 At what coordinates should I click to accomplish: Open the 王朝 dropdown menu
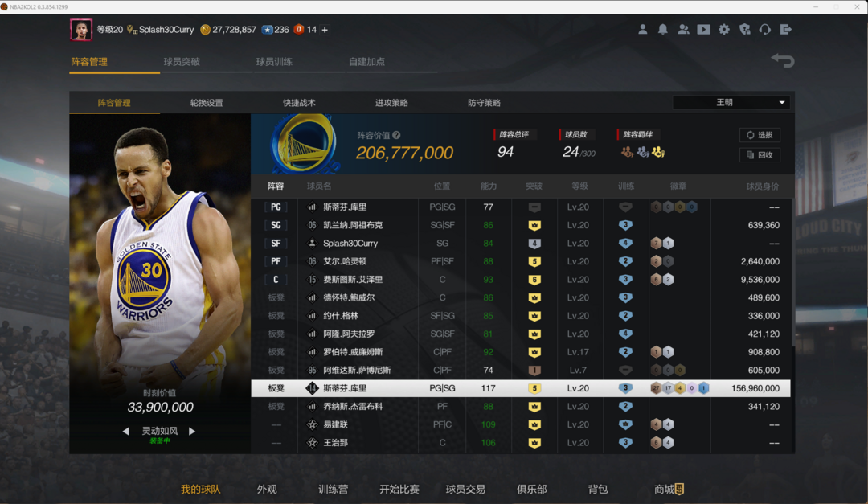pos(731,103)
